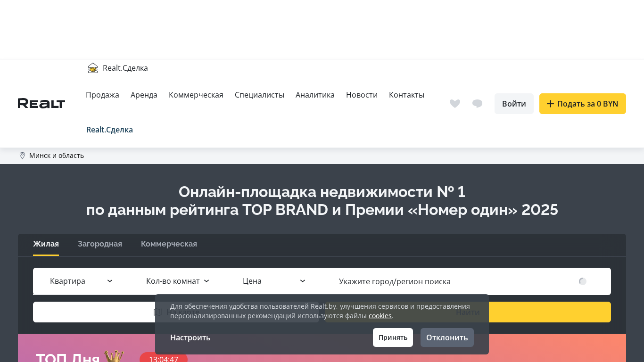The width and height of the screenshot is (644, 362).
Task: Open the Продажа menu
Action: (102, 95)
